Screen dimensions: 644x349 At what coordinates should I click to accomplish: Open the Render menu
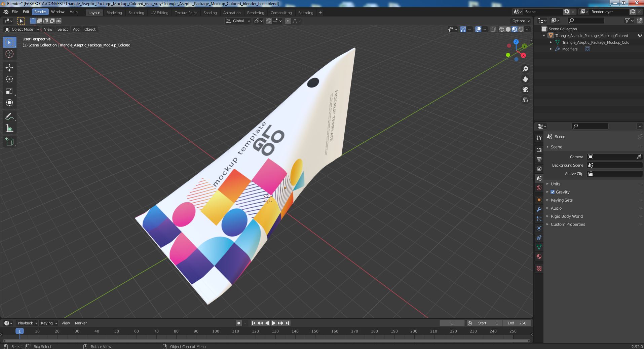point(40,12)
